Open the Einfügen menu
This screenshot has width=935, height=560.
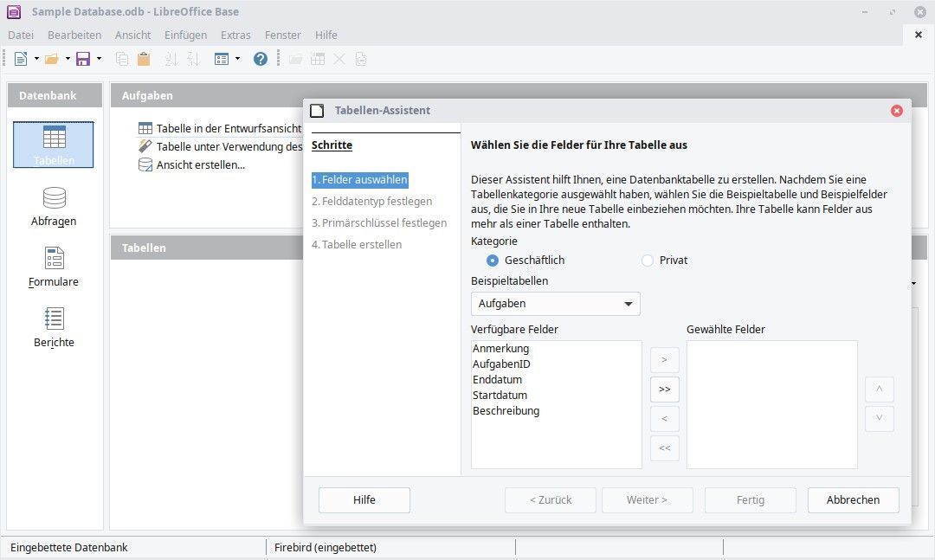[185, 35]
